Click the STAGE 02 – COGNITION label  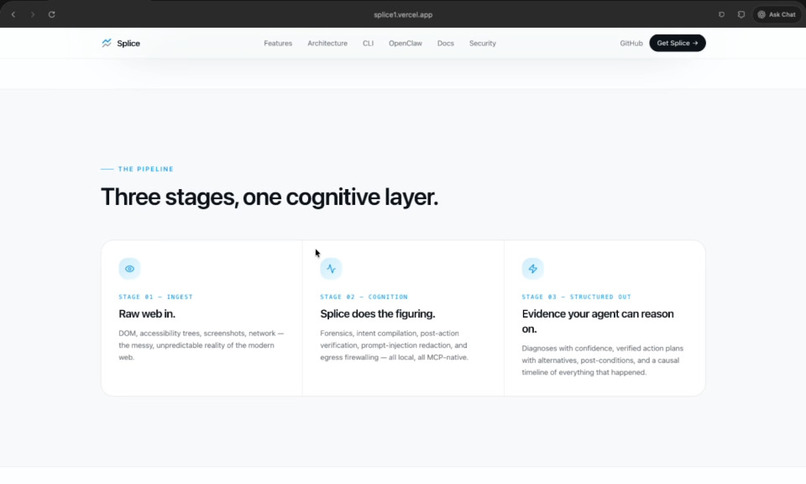[364, 297]
